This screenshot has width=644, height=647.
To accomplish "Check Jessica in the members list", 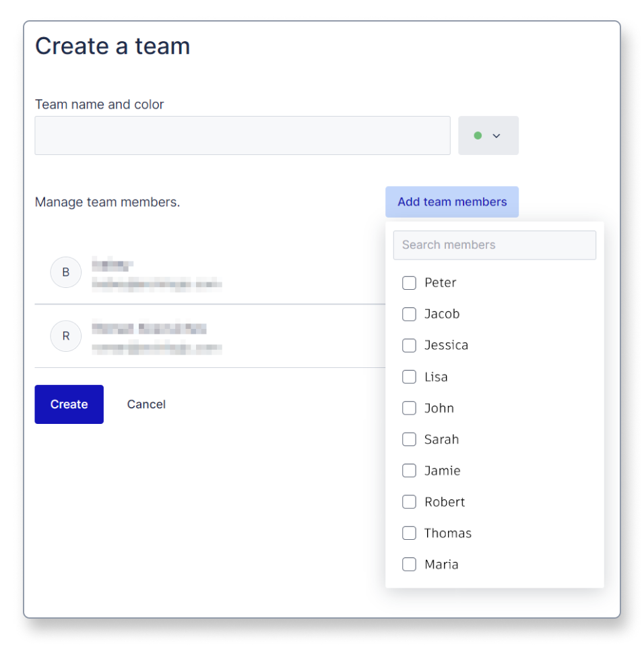I will click(409, 345).
